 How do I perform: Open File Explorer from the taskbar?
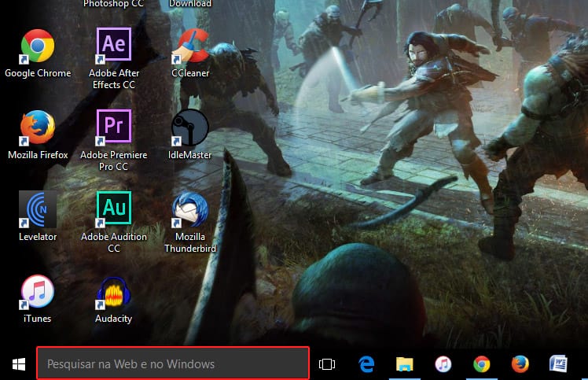click(x=405, y=364)
